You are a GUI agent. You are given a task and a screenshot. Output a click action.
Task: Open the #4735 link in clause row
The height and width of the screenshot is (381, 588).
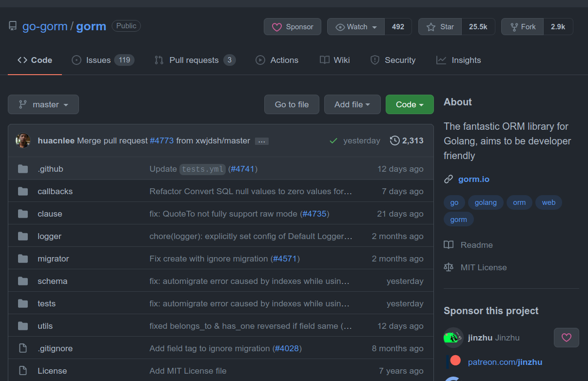pyautogui.click(x=314, y=214)
